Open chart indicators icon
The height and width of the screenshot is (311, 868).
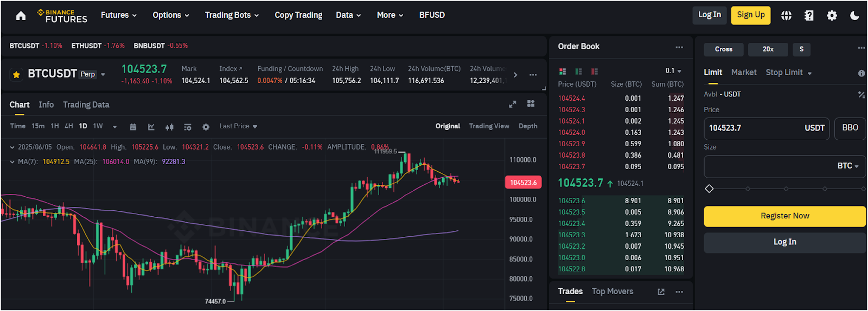click(x=188, y=127)
